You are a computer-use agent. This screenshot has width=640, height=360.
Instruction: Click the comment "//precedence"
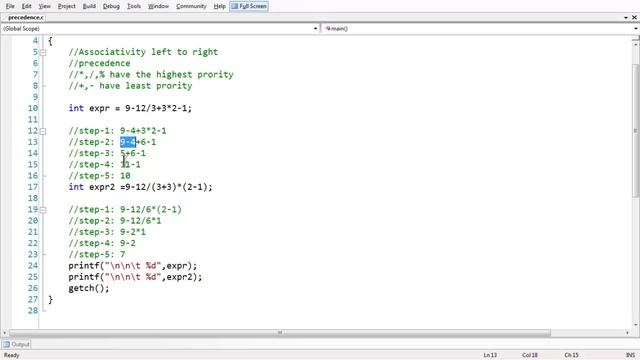click(x=99, y=63)
